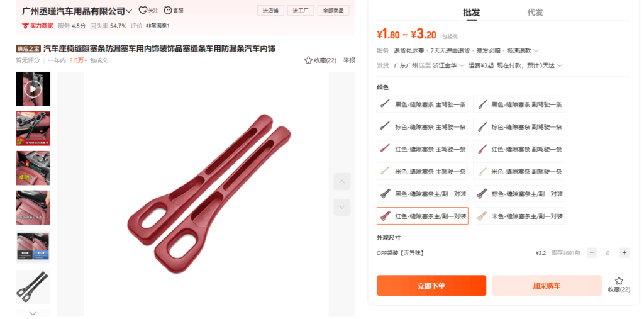Choose 棕色-缝隙塞条 副驾驶一条 option
Image resolution: width=644 pixels, height=319 pixels.
point(519,126)
